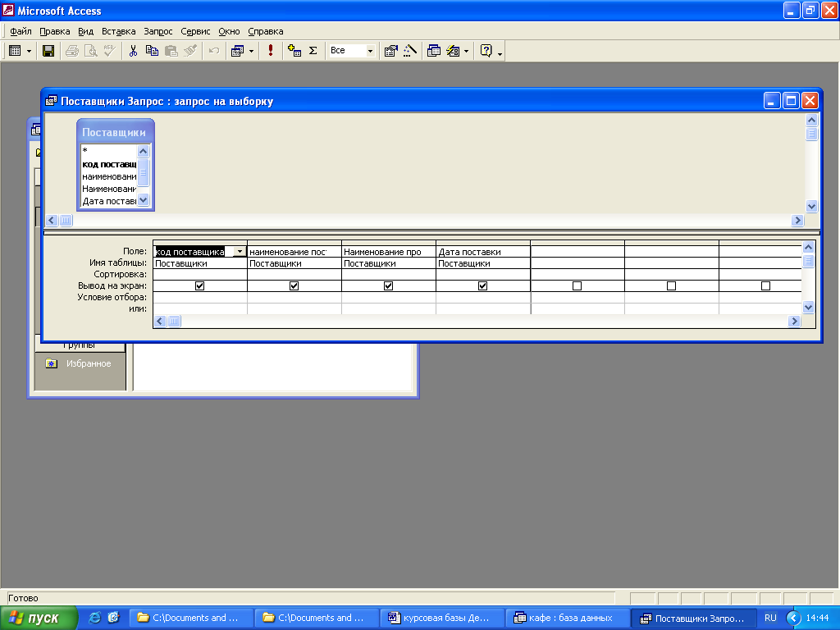Open the Файл menu
Screen dimensions: 840x630
coord(21,31)
